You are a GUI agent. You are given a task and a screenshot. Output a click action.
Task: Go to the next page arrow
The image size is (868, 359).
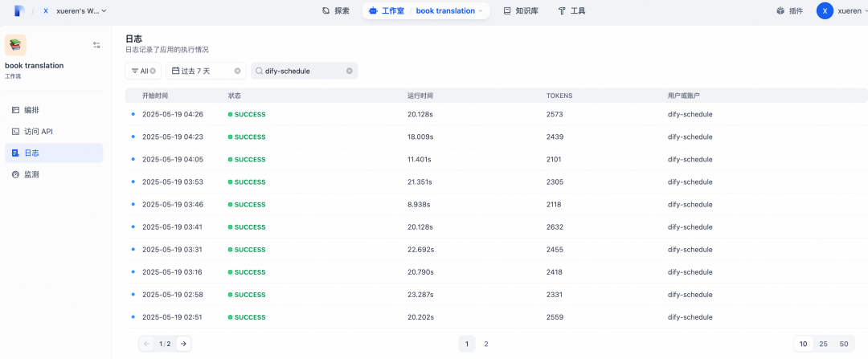tap(183, 344)
